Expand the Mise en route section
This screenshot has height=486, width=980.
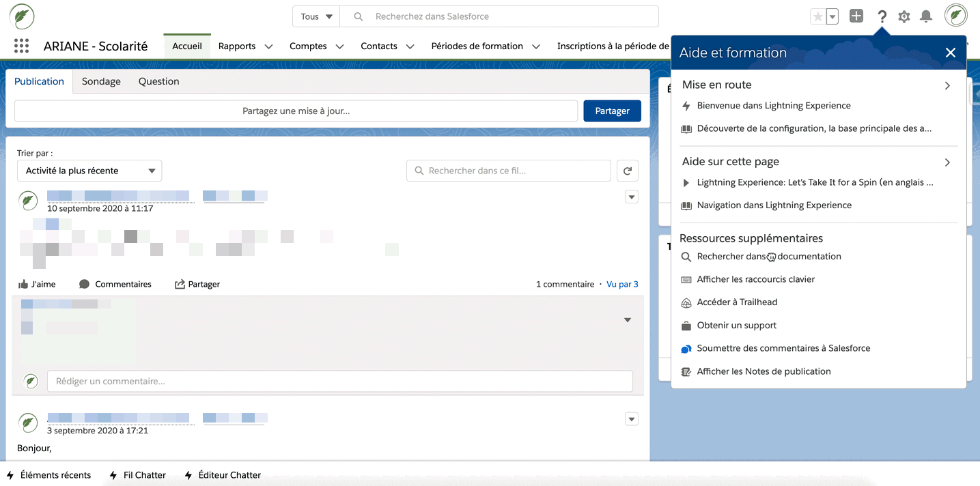pyautogui.click(x=947, y=85)
